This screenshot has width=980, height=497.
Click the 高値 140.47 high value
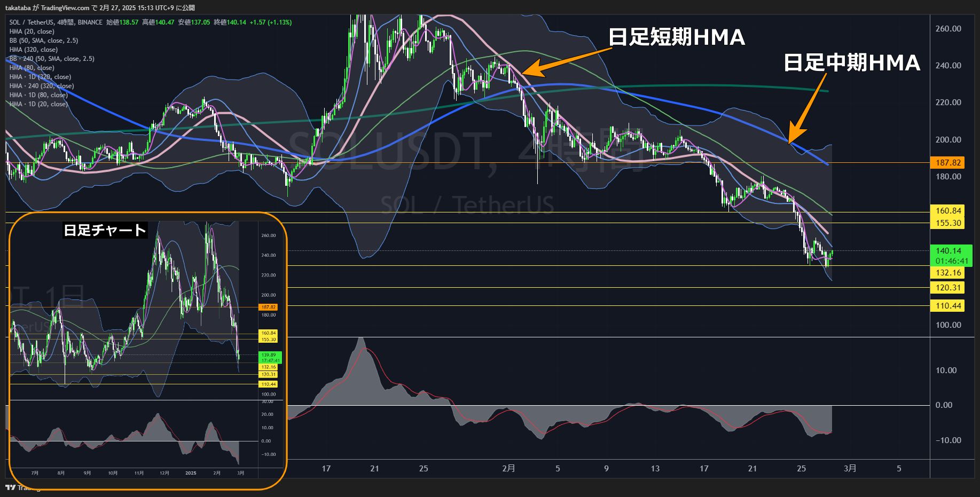pyautogui.click(x=158, y=22)
